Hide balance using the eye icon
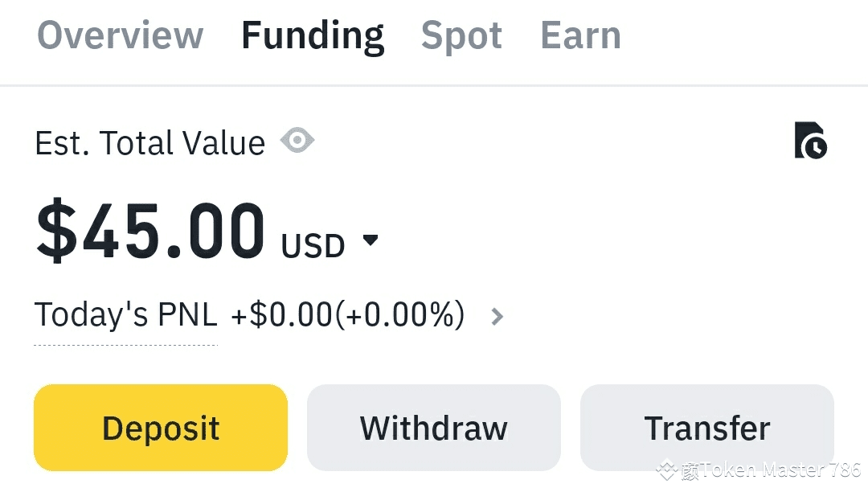The height and width of the screenshot is (488, 868). (297, 141)
